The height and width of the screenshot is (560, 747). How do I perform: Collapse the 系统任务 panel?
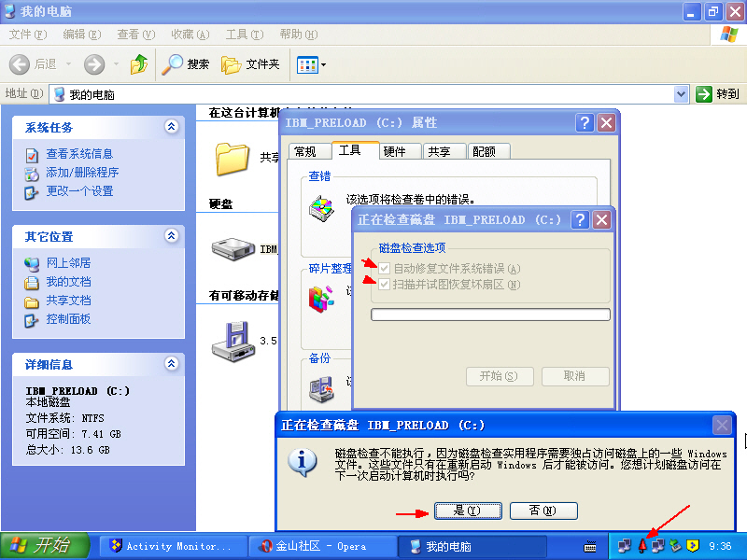(x=171, y=127)
